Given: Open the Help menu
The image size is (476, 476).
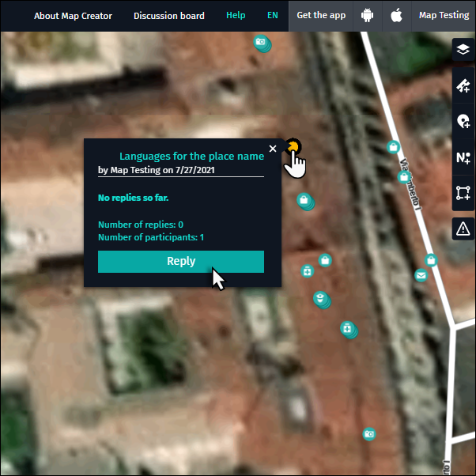Looking at the screenshot, I should pyautogui.click(x=236, y=15).
